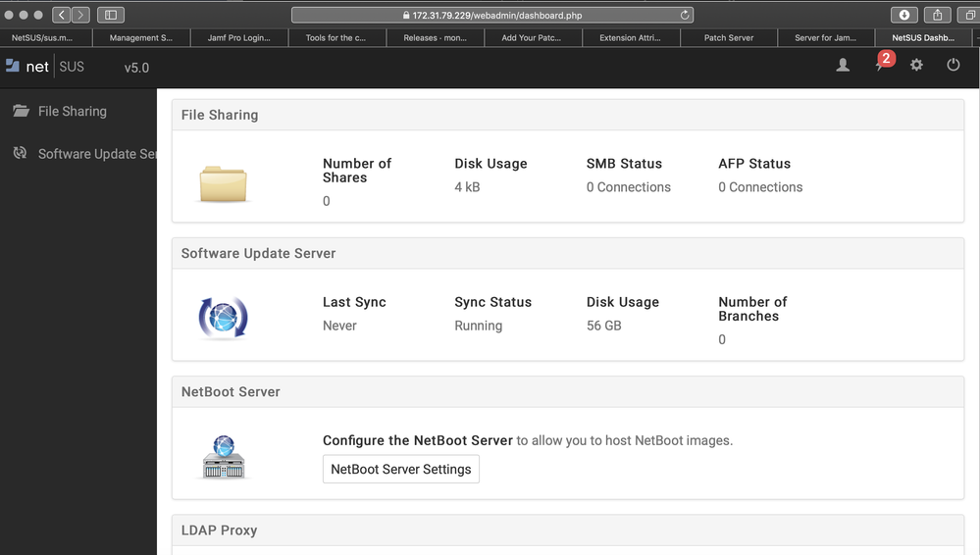Switch to the Add Your Patc... tab

click(532, 37)
